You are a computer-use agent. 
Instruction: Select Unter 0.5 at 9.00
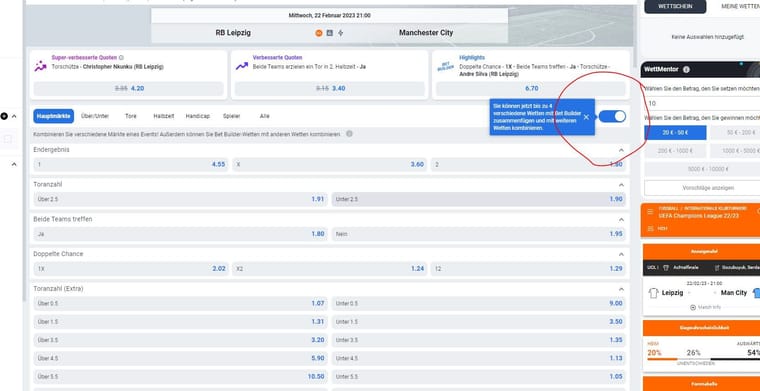[478, 303]
